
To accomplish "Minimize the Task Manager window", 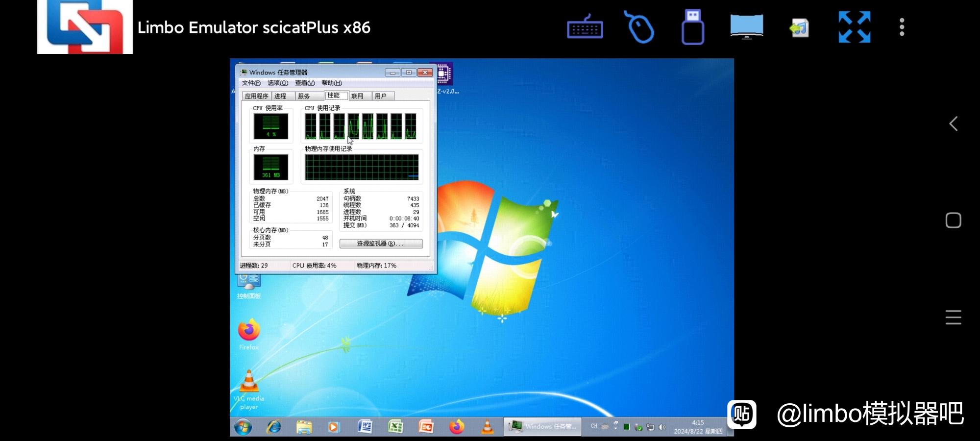I will pos(392,73).
